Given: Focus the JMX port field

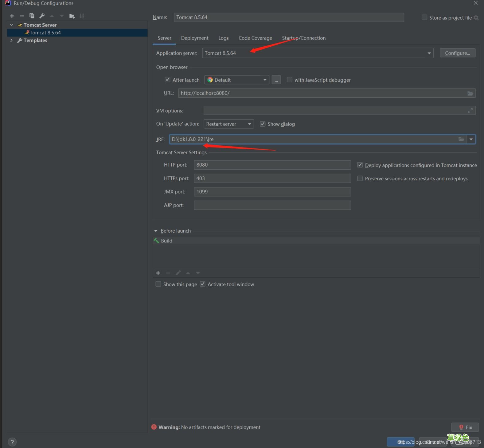Looking at the screenshot, I should 272,192.
